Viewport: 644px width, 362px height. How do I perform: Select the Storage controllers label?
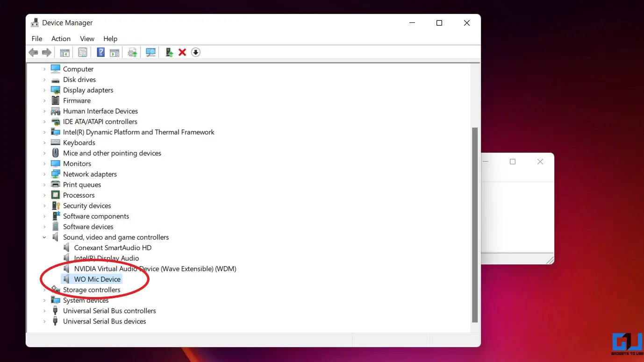[x=92, y=290]
